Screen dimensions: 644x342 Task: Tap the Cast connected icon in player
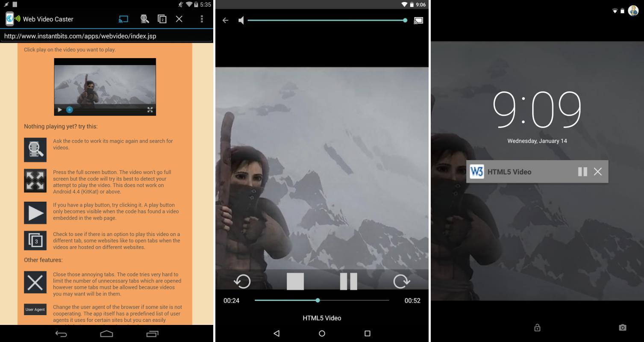(418, 21)
